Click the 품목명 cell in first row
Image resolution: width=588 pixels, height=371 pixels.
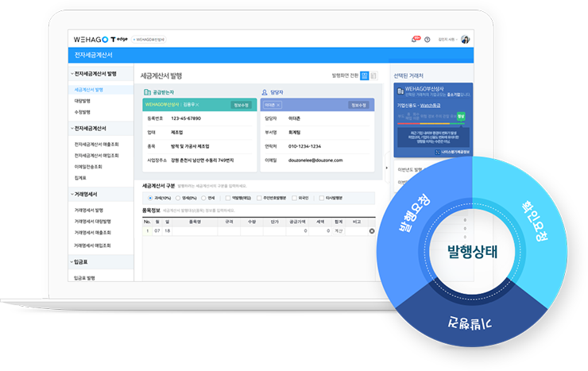click(196, 230)
